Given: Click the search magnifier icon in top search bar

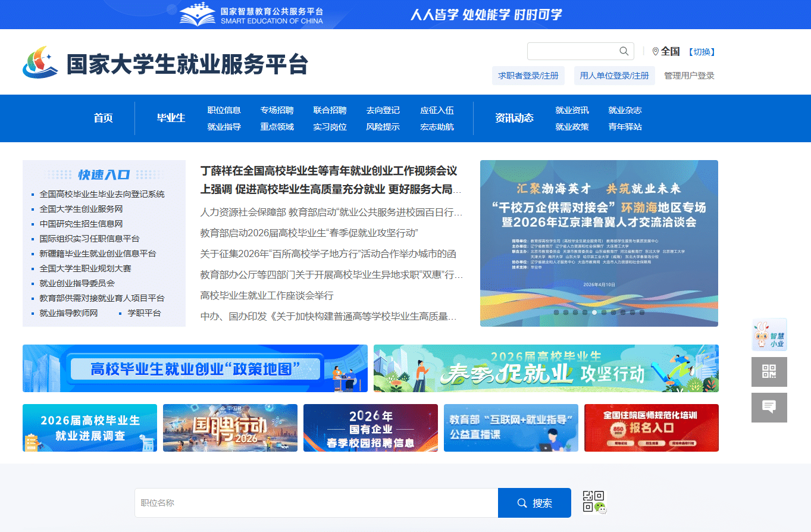Looking at the screenshot, I should 623,51.
